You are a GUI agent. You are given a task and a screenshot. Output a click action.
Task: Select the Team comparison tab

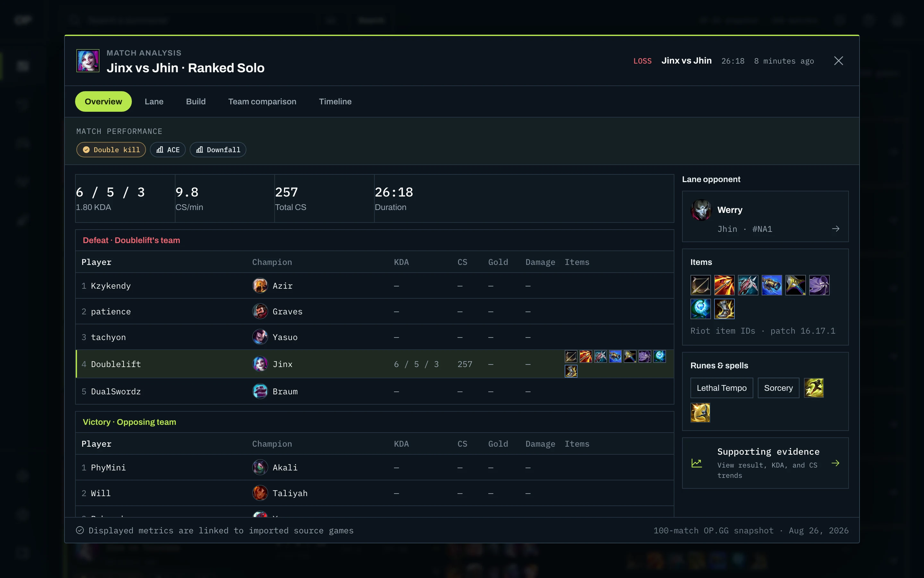pos(262,101)
